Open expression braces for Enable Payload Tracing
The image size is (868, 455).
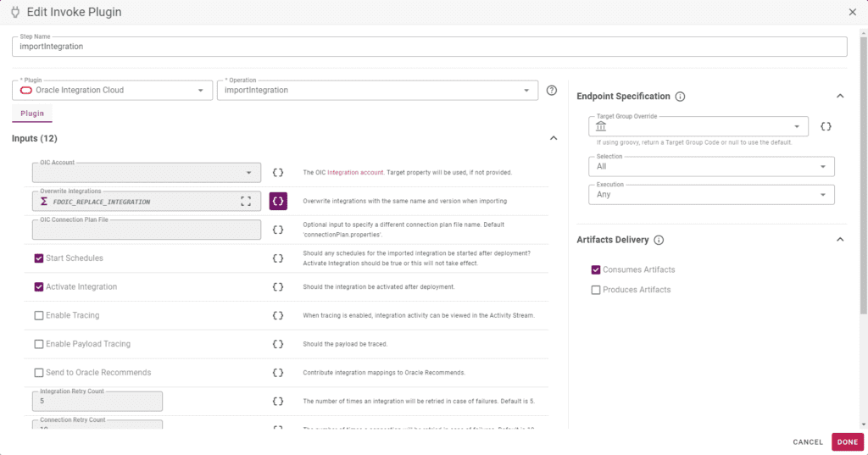278,344
